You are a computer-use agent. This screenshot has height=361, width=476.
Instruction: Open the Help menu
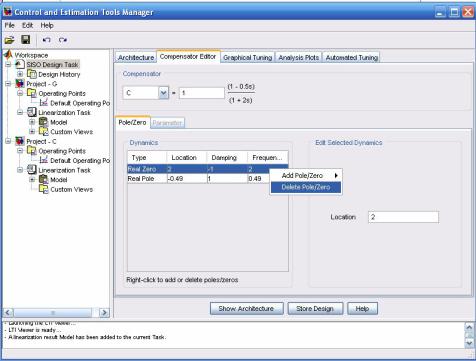tap(47, 25)
